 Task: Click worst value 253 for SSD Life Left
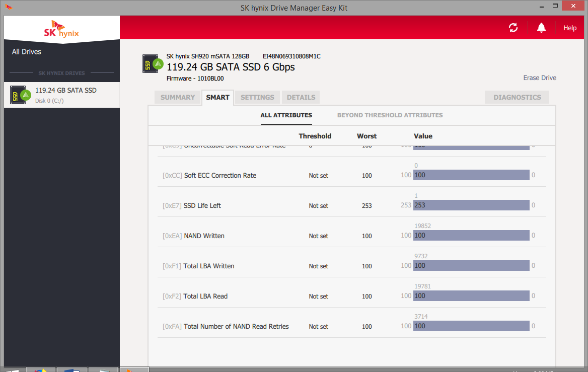click(367, 206)
